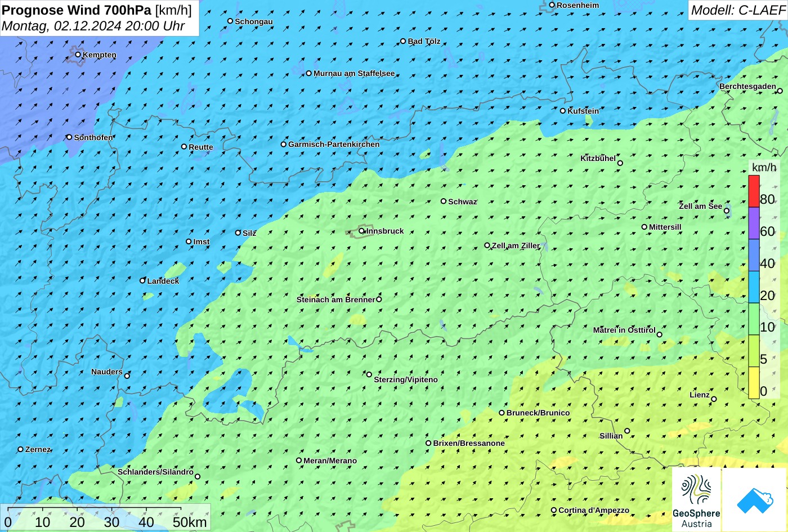
Task: Select the Berchtesgaden marker dot
Action: [x=780, y=91]
